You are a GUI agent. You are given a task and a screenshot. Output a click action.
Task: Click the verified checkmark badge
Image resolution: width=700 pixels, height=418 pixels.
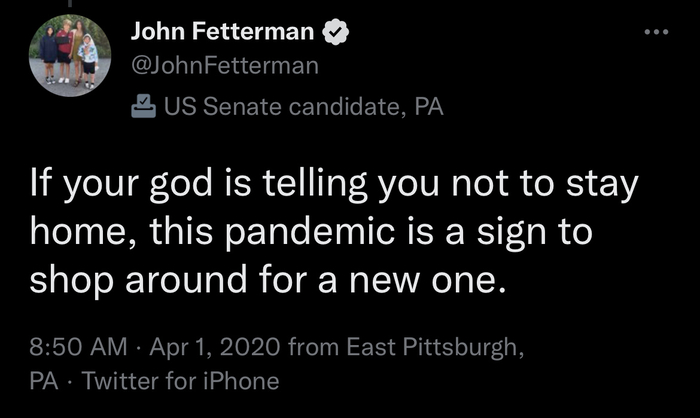tap(337, 33)
